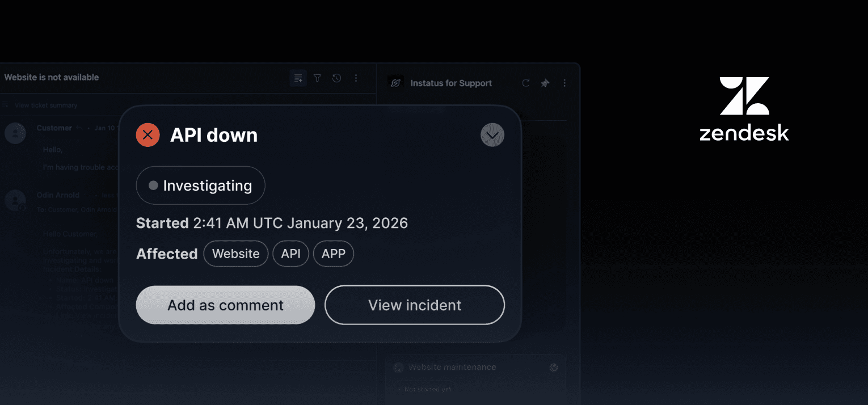The width and height of the screenshot is (868, 405).
Task: Click the Customer avatar in conversation
Action: click(15, 133)
